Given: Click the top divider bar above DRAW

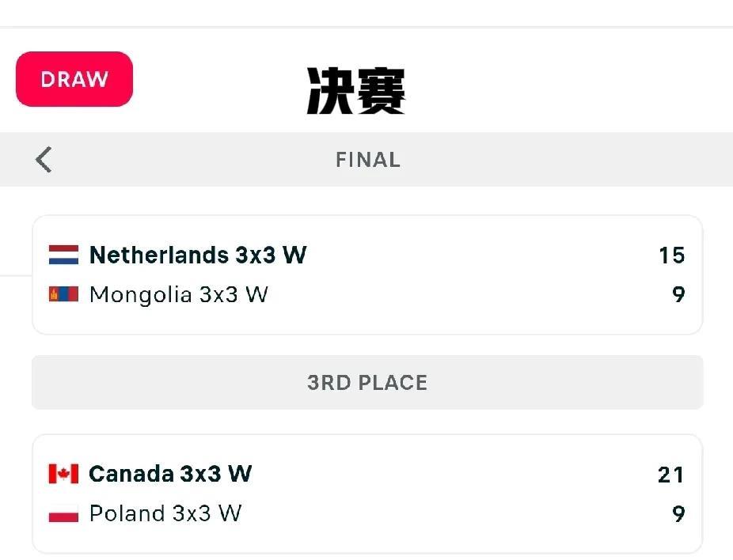Looking at the screenshot, I should coord(366,27).
